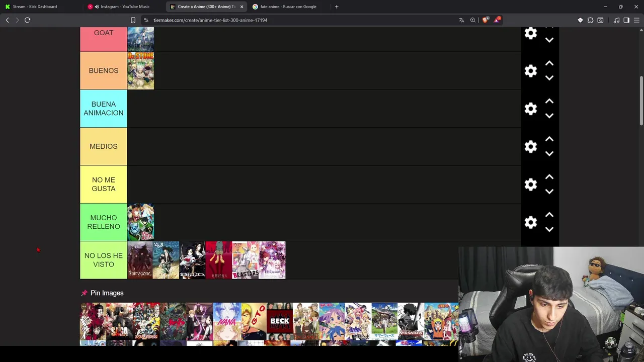Pick the GTO image from the pool
Viewport: 644px width, 362px height.
(254, 321)
